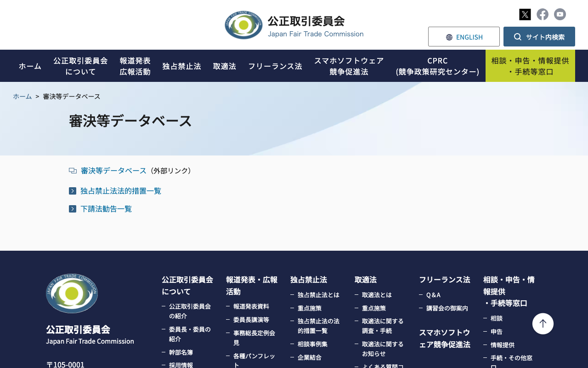Open footer link 講習会の御案内
Viewport: 588px width, 368px height.
tap(447, 308)
